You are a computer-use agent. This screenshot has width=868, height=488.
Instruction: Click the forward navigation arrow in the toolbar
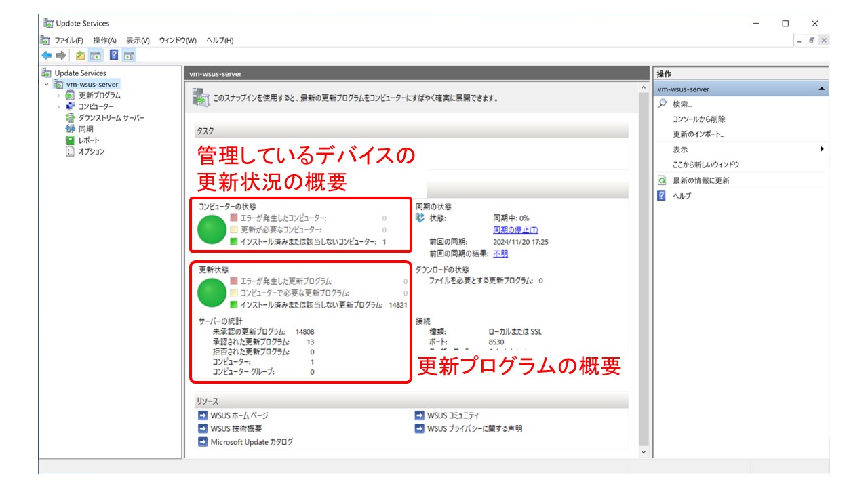(x=61, y=57)
